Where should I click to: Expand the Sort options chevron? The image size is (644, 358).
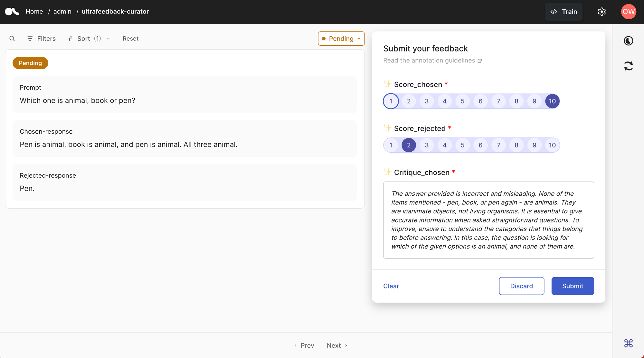(x=108, y=38)
